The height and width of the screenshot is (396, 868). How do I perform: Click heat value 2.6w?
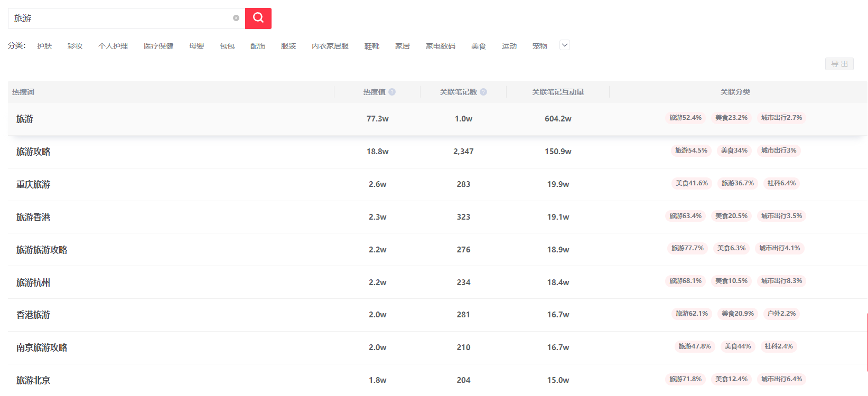(x=378, y=184)
